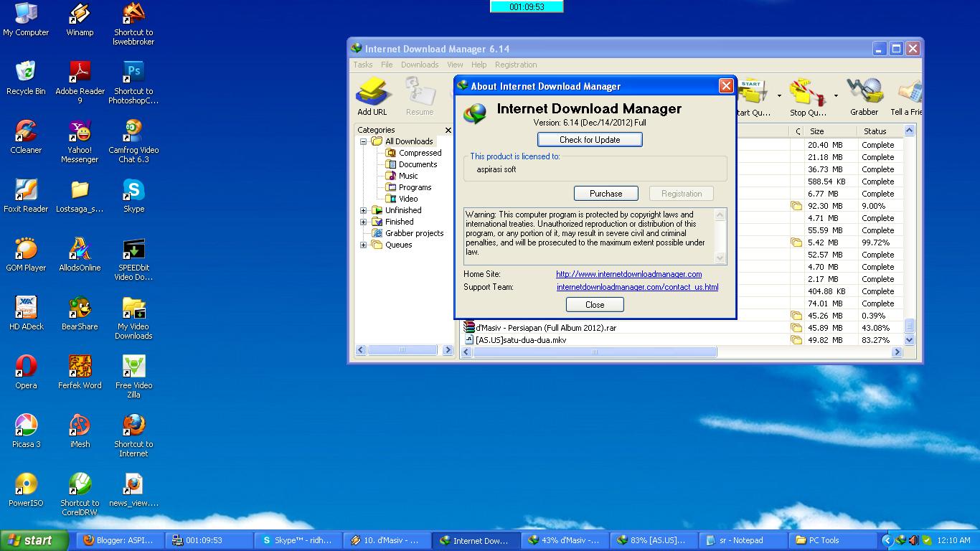Select the Foxit Reader icon
The image size is (980, 551).
pyautogui.click(x=26, y=197)
